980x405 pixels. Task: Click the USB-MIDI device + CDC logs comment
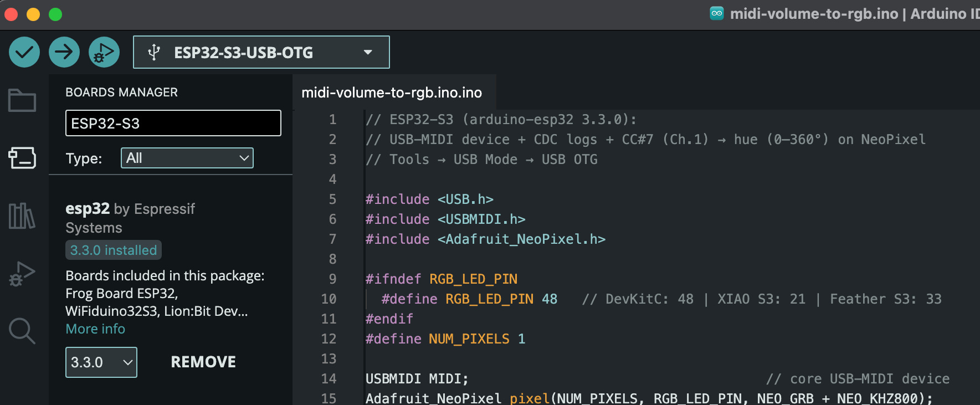[645, 139]
